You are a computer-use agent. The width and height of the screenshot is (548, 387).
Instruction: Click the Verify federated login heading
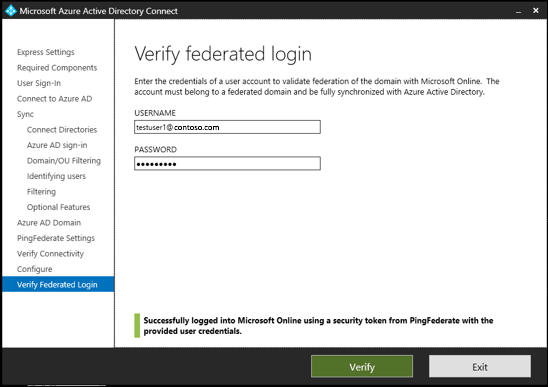point(223,54)
